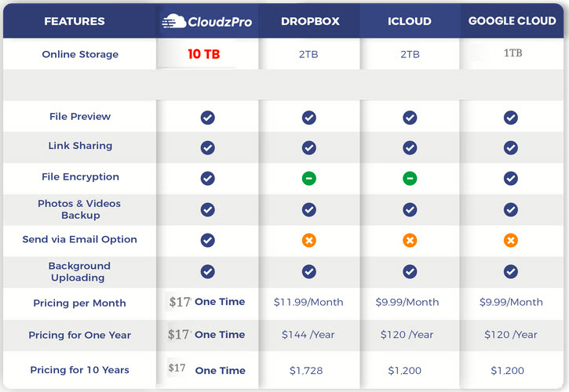Image resolution: width=569 pixels, height=392 pixels.
Task: Click CloudzPro Background Uploading checkmark icon
Action: tap(207, 271)
